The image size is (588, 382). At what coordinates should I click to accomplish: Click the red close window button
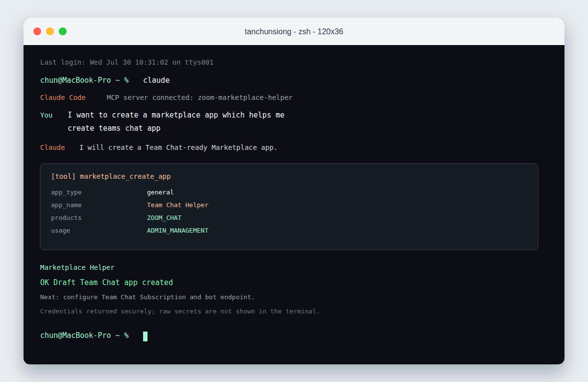37,31
